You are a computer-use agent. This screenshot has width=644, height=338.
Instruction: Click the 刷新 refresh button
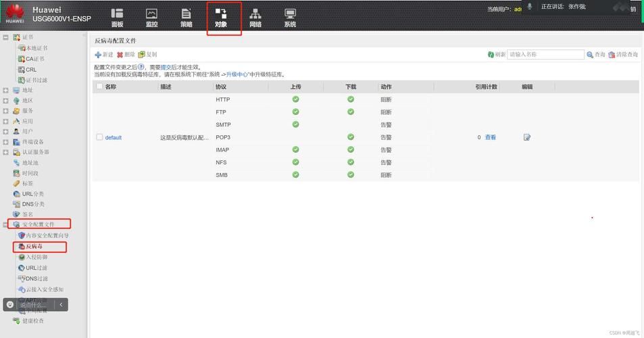[497, 54]
